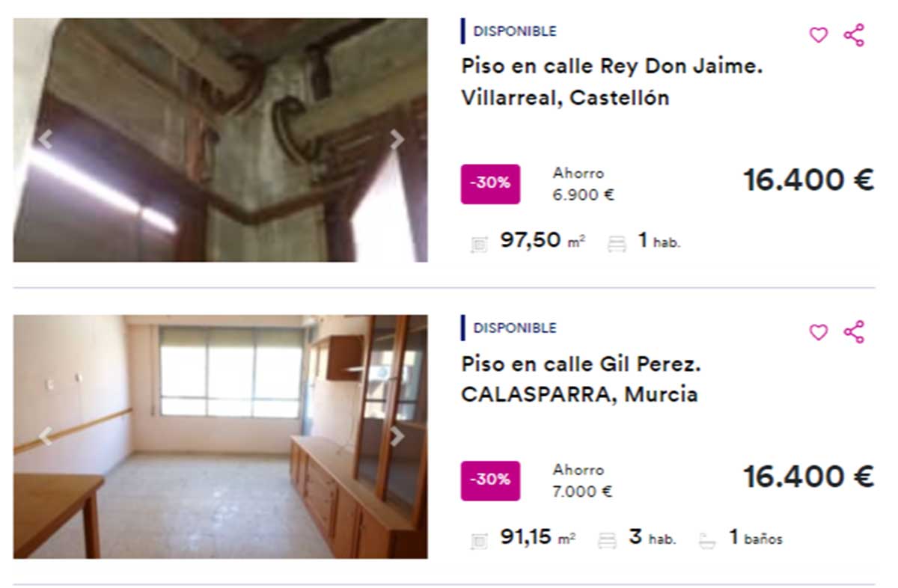Favorite the Villarreal listing with heart icon
Screen dimensions: 898x588
point(819,35)
